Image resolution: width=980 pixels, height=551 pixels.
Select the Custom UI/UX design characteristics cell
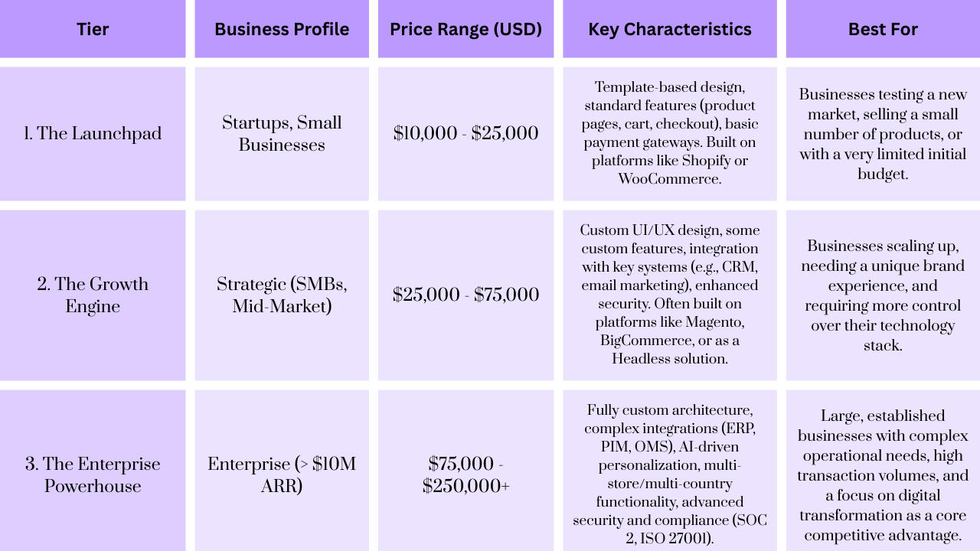point(670,295)
